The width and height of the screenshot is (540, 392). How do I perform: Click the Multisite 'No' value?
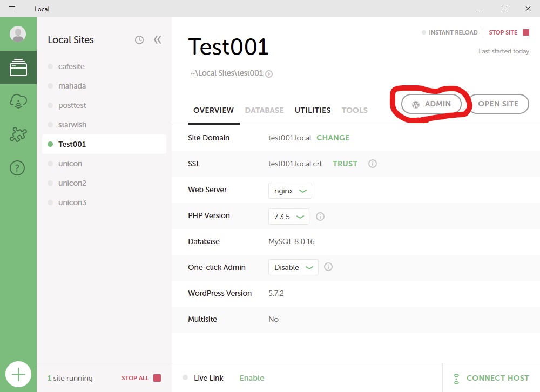[273, 319]
